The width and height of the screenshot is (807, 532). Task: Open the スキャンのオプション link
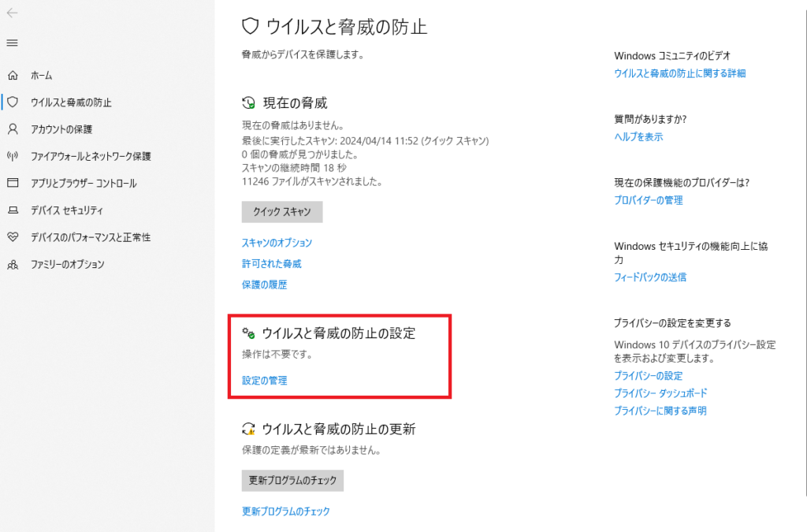click(x=277, y=243)
